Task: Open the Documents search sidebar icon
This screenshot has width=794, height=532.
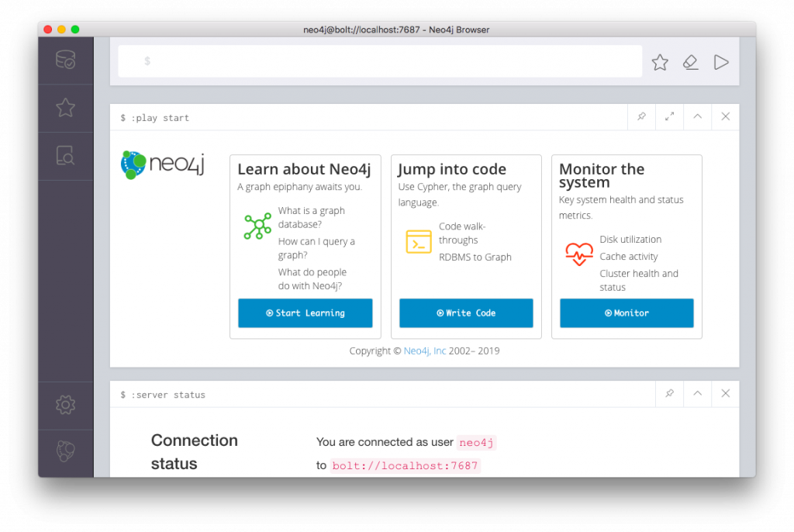Action: [x=66, y=156]
